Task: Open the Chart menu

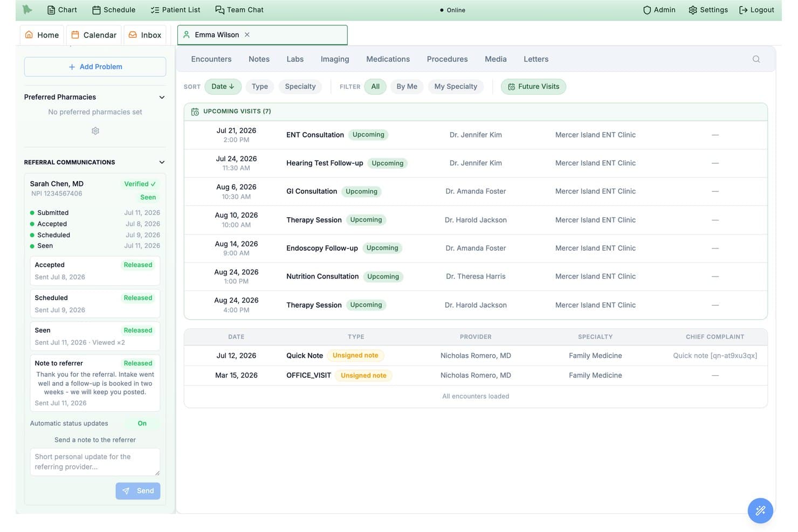Action: (x=62, y=10)
